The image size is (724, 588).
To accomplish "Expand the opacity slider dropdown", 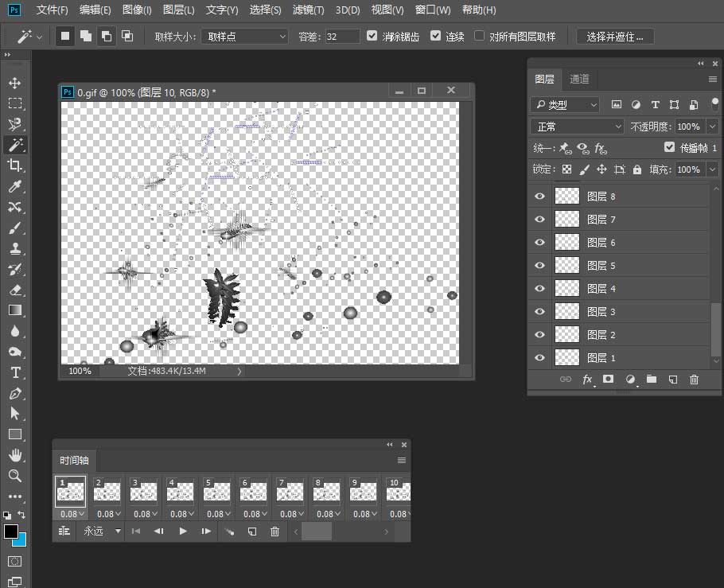I will (712, 127).
